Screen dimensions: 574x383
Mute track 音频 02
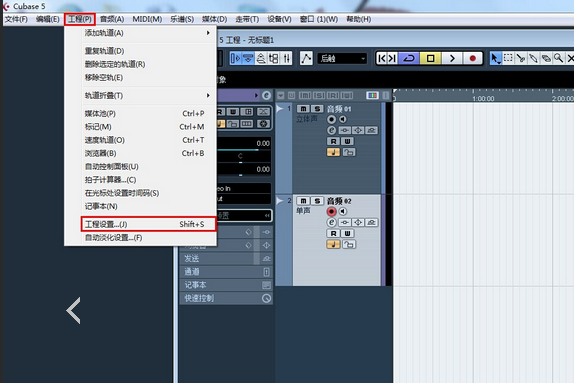(x=303, y=201)
